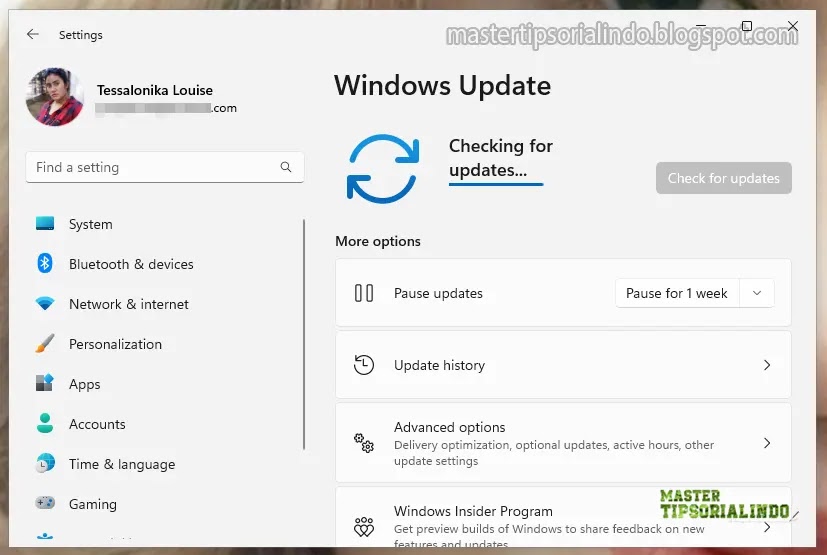827x555 pixels.
Task: Expand Windows Insider Program chevron
Action: pyautogui.click(x=767, y=527)
